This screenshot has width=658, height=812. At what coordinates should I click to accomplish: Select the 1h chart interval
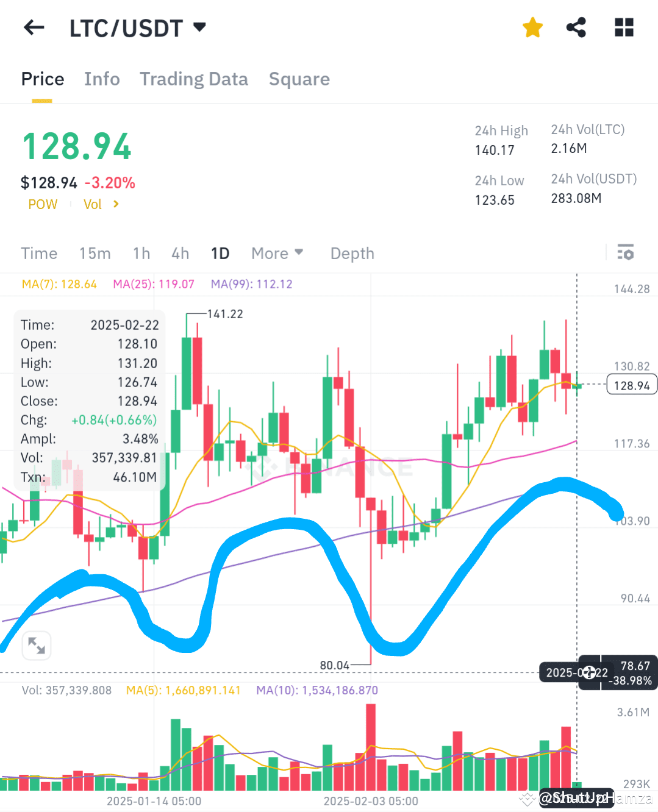pyautogui.click(x=141, y=254)
